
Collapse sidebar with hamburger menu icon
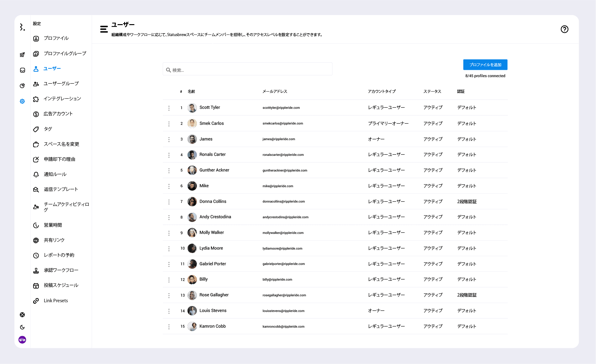[x=104, y=29]
